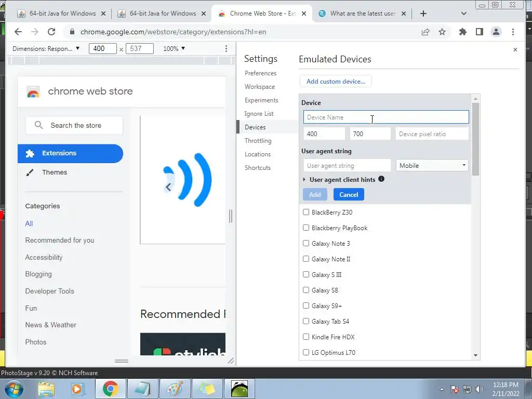The height and width of the screenshot is (399, 532).
Task: Toggle the Chrome side panel icon
Action: pyautogui.click(x=480, y=32)
